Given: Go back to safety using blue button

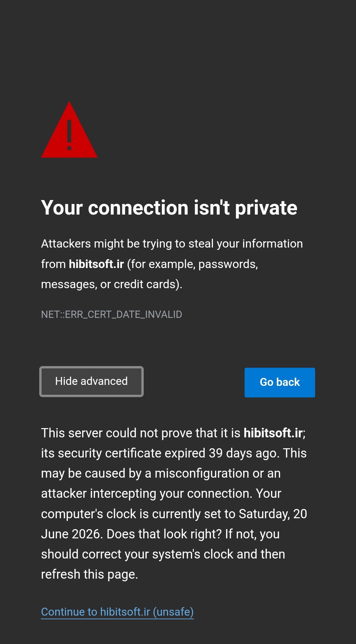Looking at the screenshot, I should 280,382.
